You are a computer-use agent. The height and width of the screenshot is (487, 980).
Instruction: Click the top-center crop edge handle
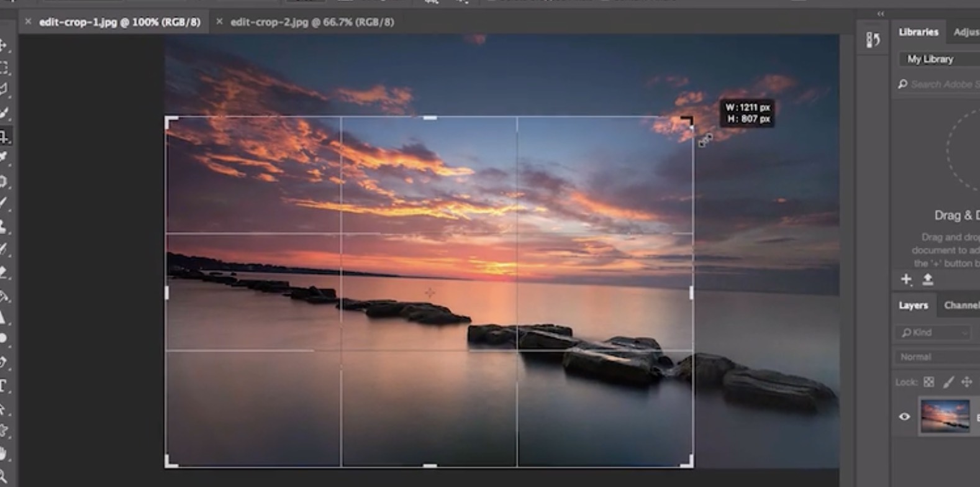[430, 117]
